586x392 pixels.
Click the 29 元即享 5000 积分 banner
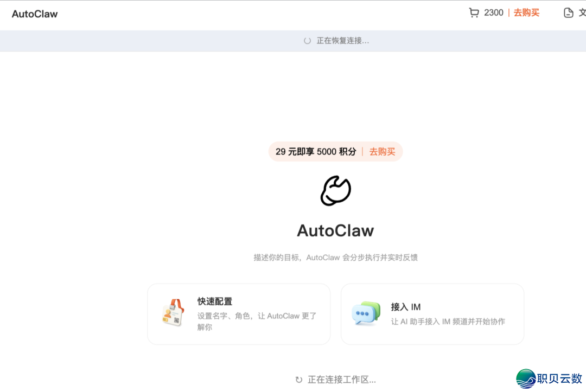(317, 152)
